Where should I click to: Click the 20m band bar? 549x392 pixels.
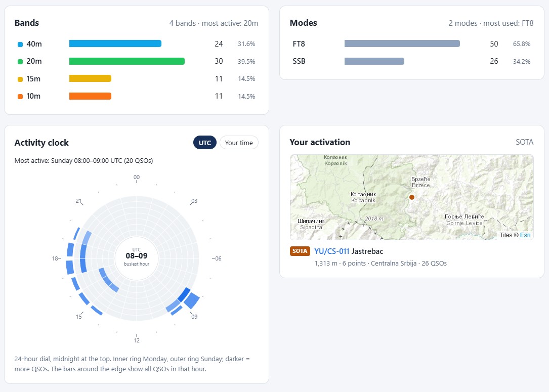126,61
